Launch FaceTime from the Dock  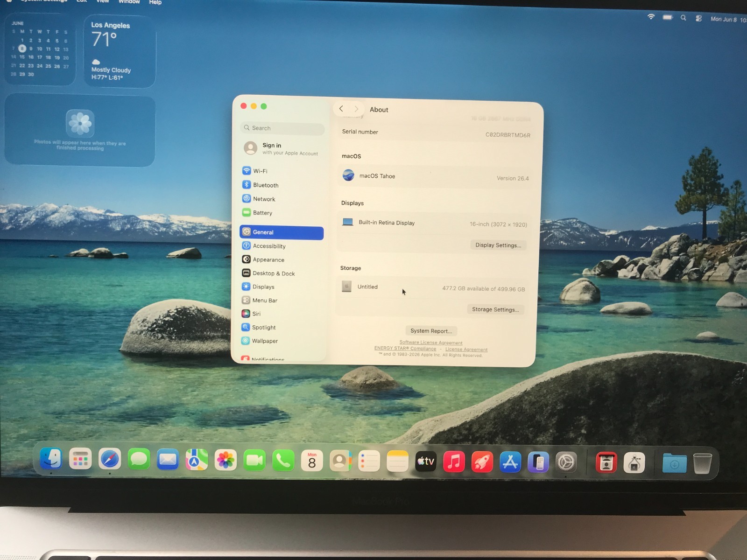click(254, 461)
